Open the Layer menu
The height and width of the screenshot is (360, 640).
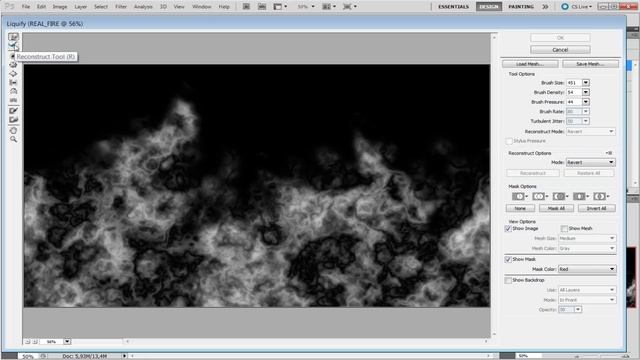[x=80, y=7]
